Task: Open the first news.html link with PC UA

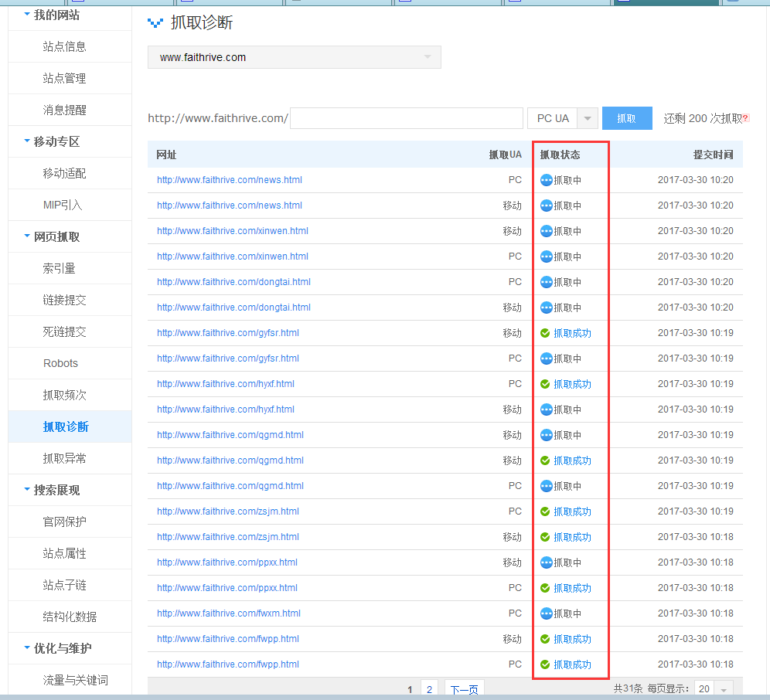Action: 230,180
